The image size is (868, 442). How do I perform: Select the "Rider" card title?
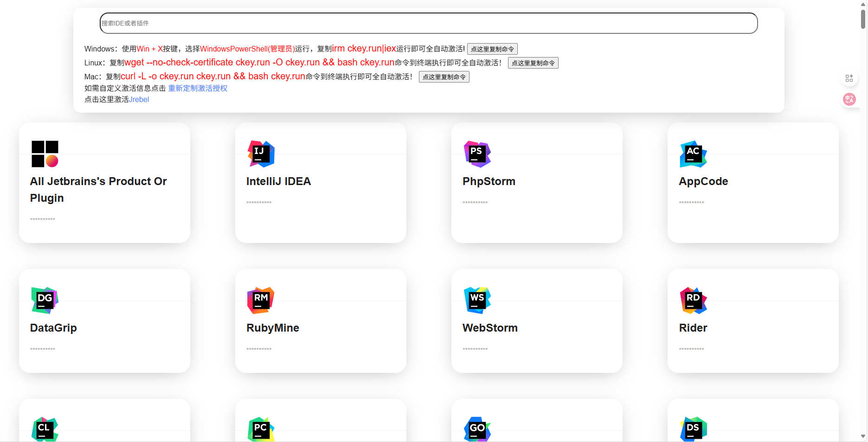tap(693, 328)
